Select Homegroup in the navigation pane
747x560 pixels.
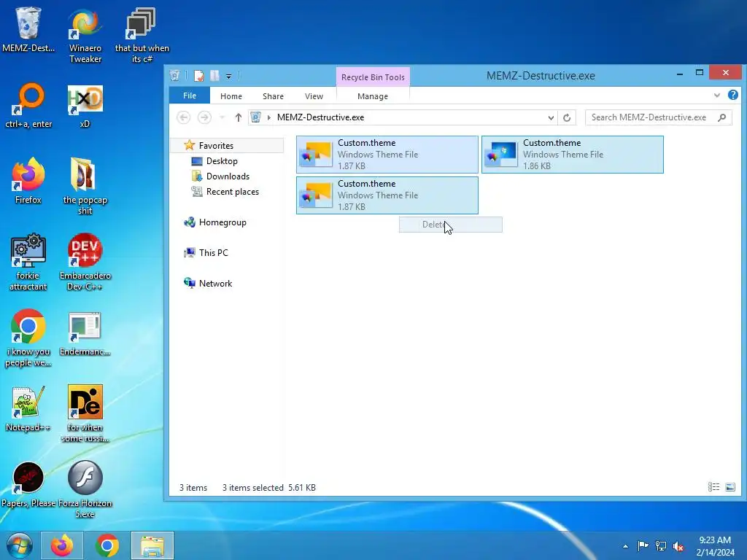[222, 222]
